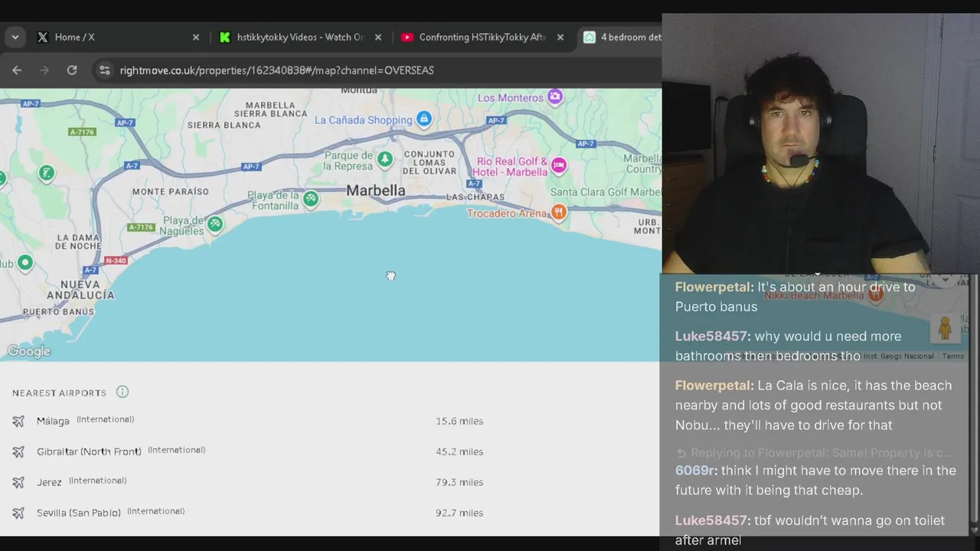Click the 79.3 miles distance
The height and width of the screenshot is (551, 980).
point(459,482)
